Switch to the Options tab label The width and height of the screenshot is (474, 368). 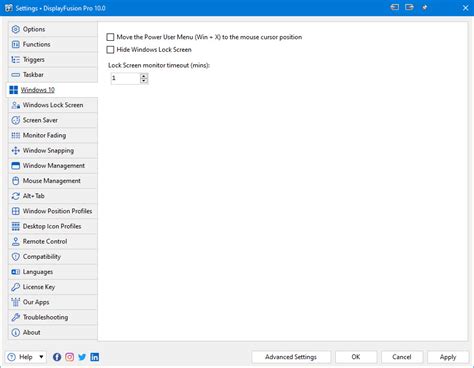(34, 29)
